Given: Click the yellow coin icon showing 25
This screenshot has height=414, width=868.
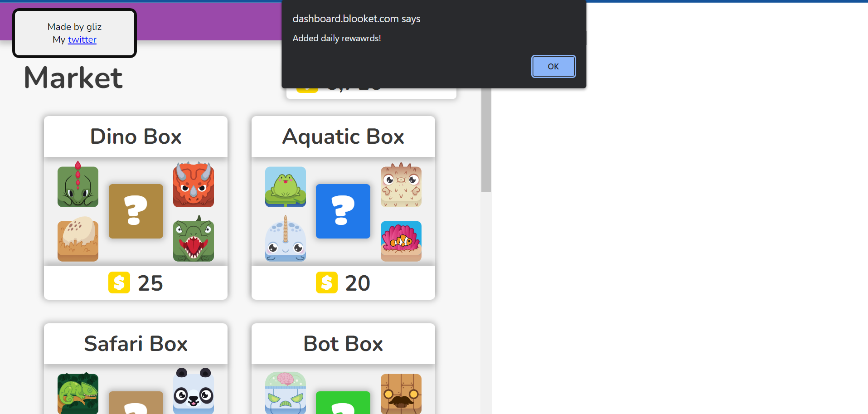Looking at the screenshot, I should coord(119,282).
